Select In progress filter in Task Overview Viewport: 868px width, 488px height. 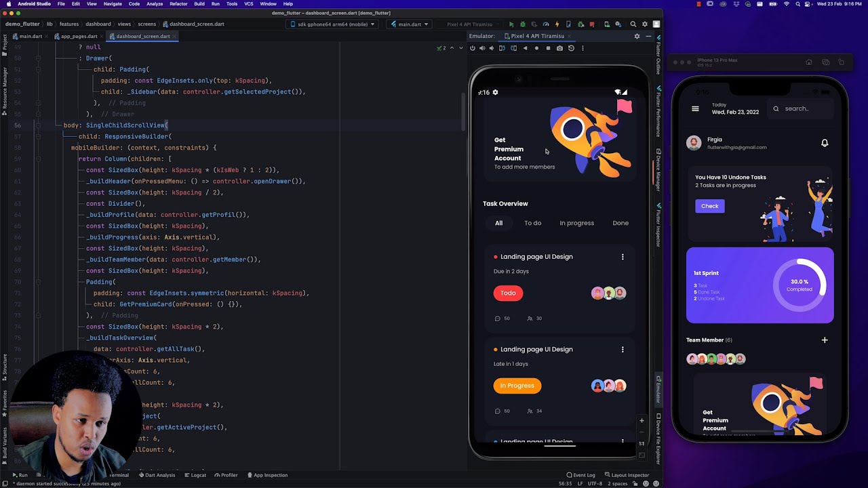pyautogui.click(x=576, y=223)
